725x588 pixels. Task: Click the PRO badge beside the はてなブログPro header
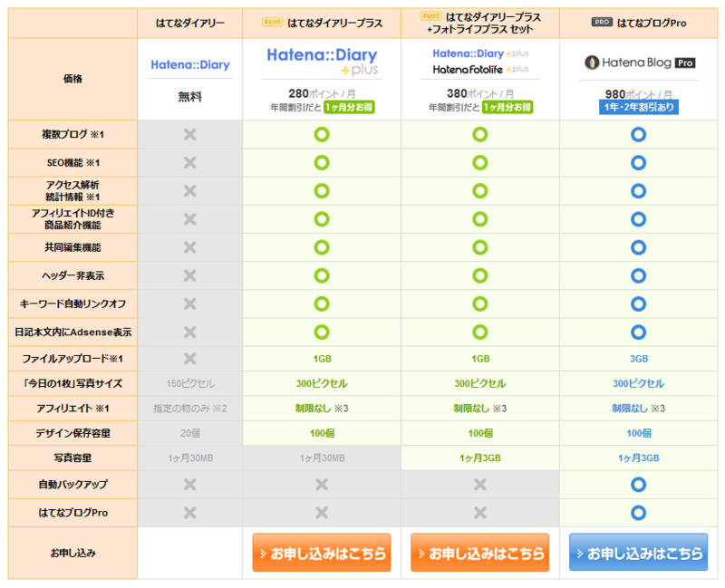tap(602, 22)
